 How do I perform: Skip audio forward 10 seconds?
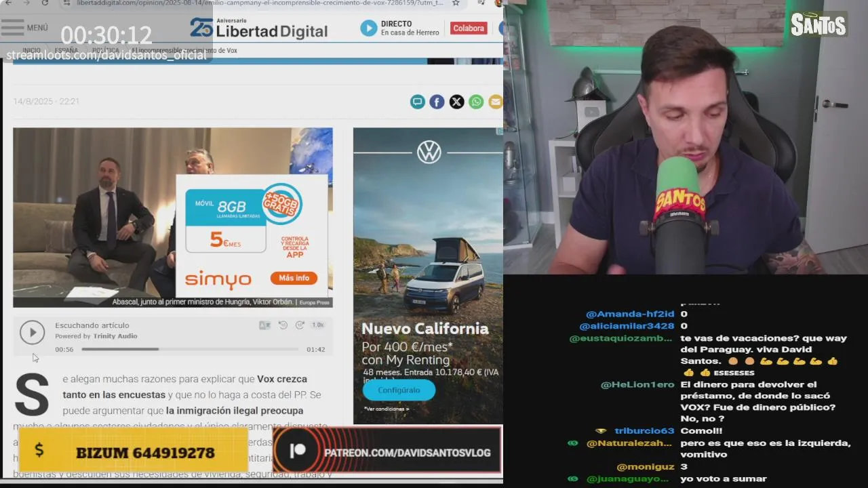pos(300,325)
